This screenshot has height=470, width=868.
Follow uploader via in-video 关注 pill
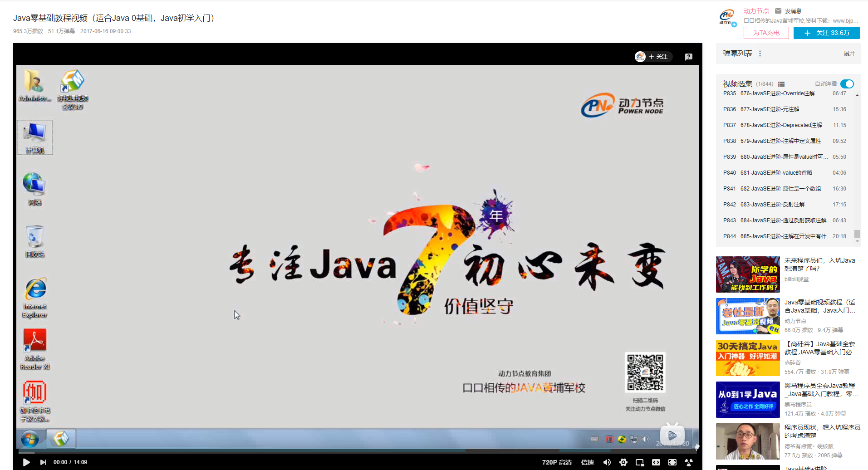[653, 57]
